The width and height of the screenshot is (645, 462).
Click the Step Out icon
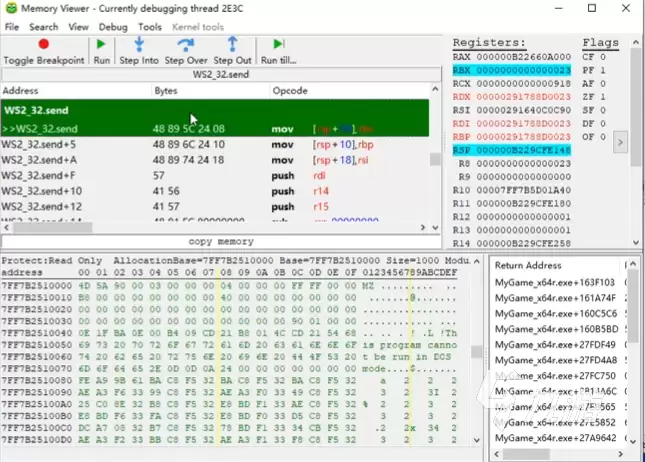coord(232,44)
